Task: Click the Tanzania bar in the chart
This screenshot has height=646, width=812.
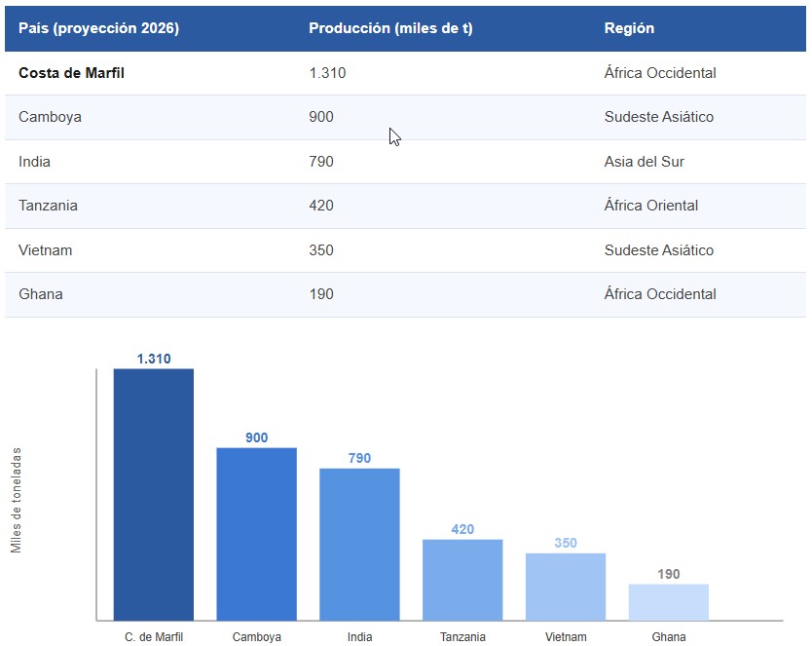Action: [x=462, y=580]
